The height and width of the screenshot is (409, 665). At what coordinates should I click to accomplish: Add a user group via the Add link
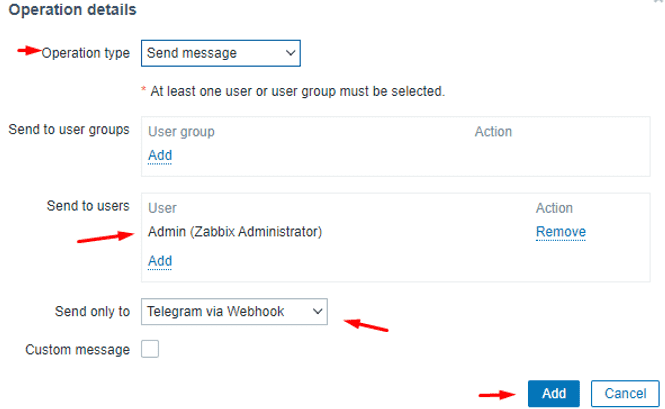pyautogui.click(x=160, y=155)
